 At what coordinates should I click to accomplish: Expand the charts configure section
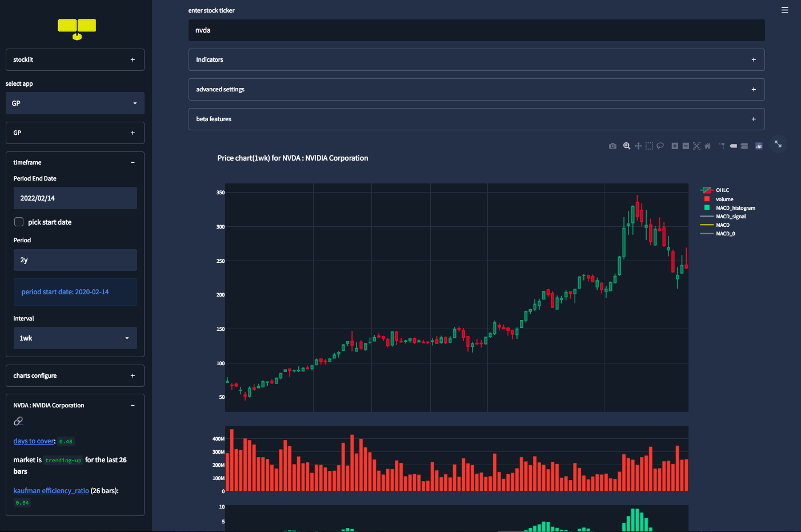(75, 375)
